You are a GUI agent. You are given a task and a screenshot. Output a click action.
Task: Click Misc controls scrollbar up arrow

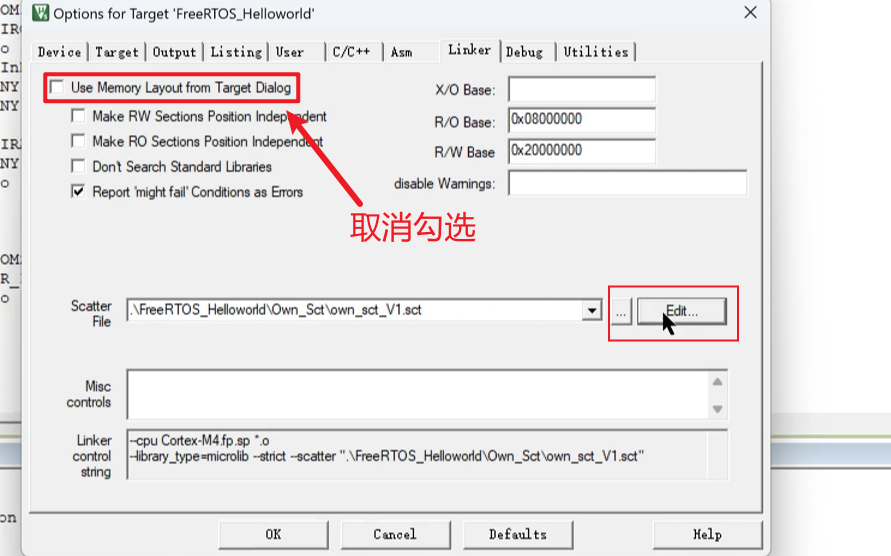coord(718,382)
